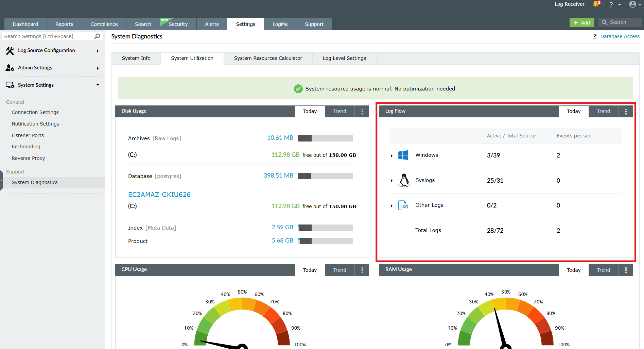Open the LogMe tab

[x=280, y=24]
